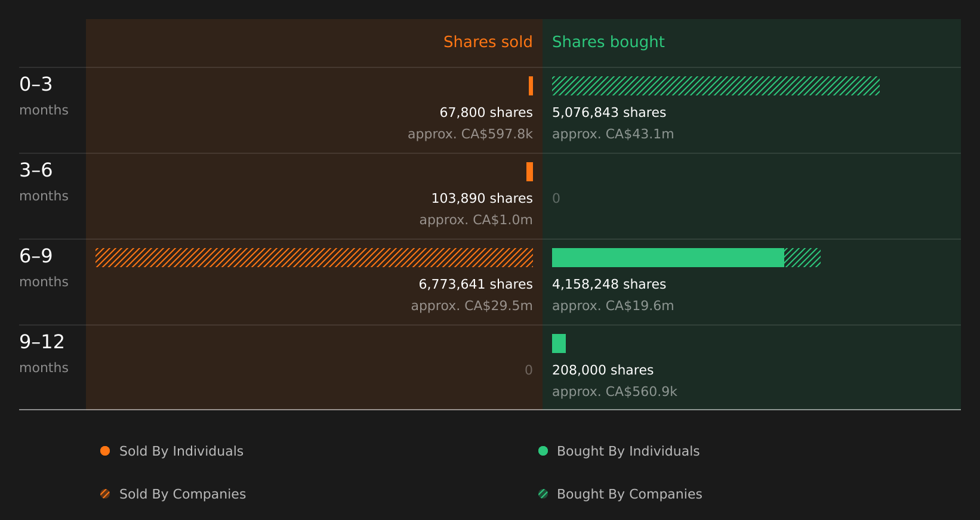Click approx. CA$1.0m text

pos(476,220)
